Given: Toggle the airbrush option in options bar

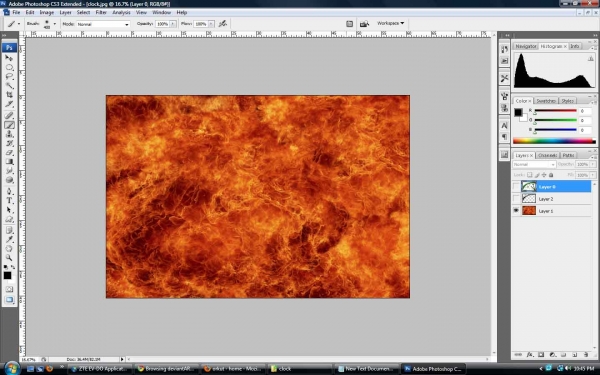Looking at the screenshot, I should click(x=223, y=24).
